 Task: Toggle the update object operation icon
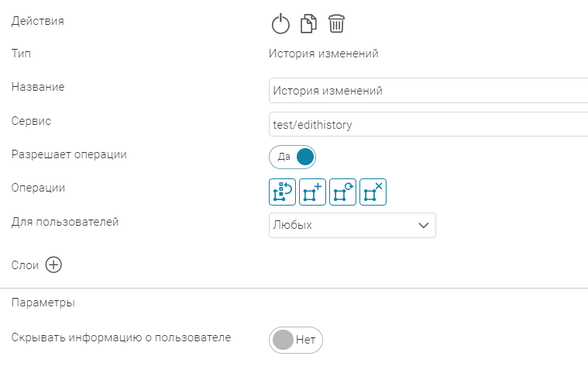click(342, 192)
